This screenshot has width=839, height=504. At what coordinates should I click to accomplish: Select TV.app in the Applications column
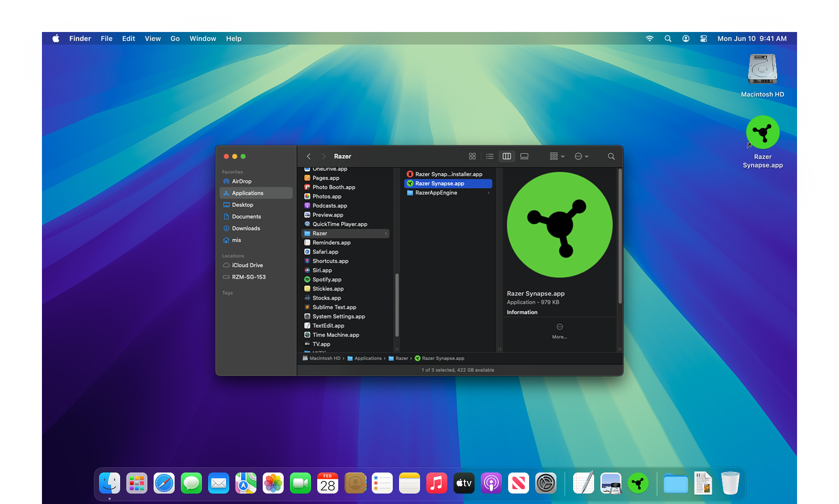click(346, 345)
